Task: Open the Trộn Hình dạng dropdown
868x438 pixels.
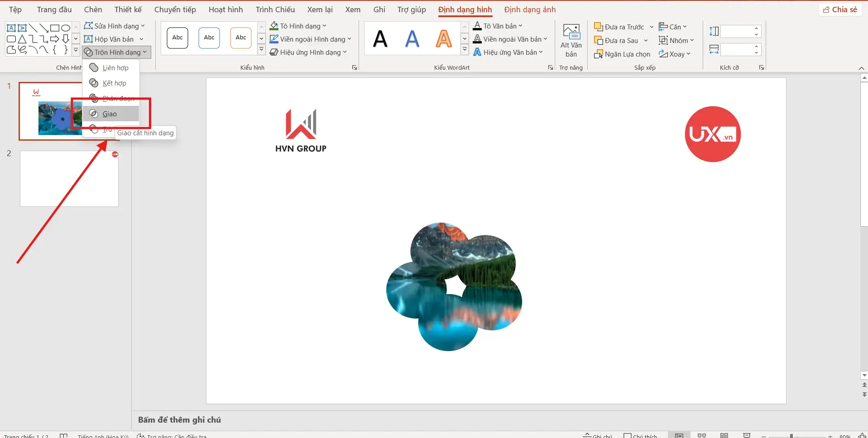Action: [x=117, y=52]
